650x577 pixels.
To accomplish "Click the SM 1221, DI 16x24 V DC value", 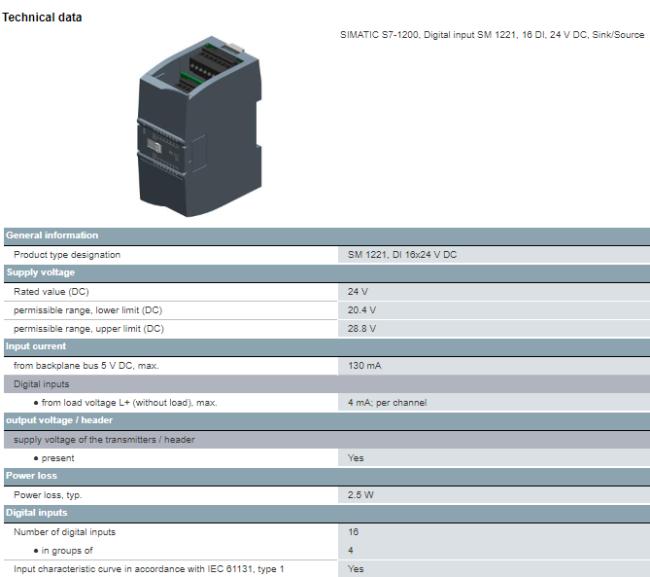I will [x=402, y=255].
